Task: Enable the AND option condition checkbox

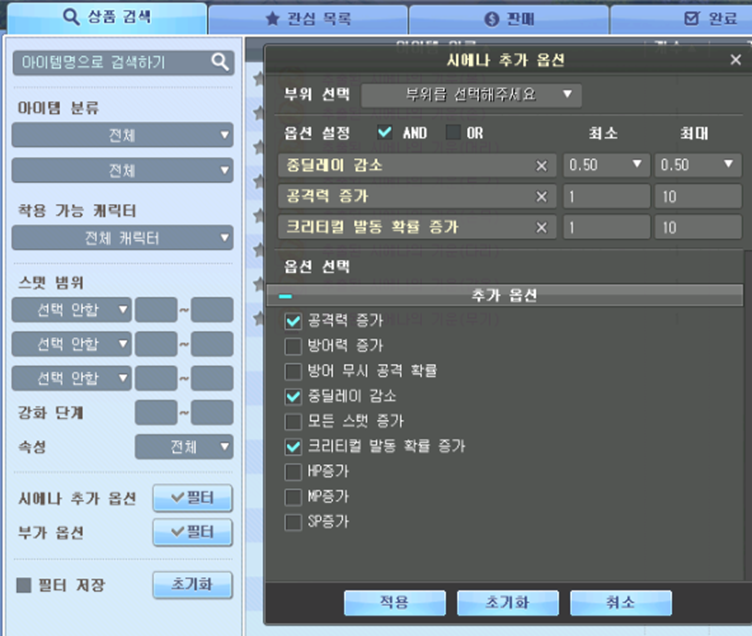Action: (x=385, y=133)
